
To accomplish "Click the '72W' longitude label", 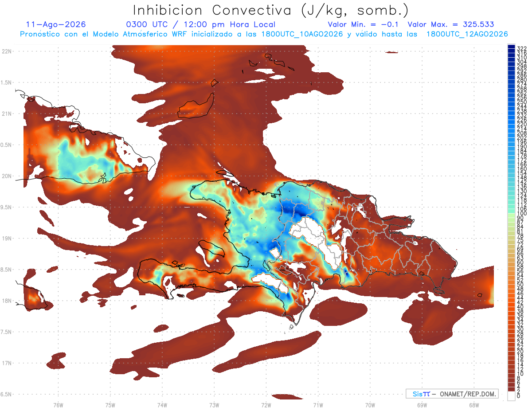I will pyautogui.click(x=266, y=404).
